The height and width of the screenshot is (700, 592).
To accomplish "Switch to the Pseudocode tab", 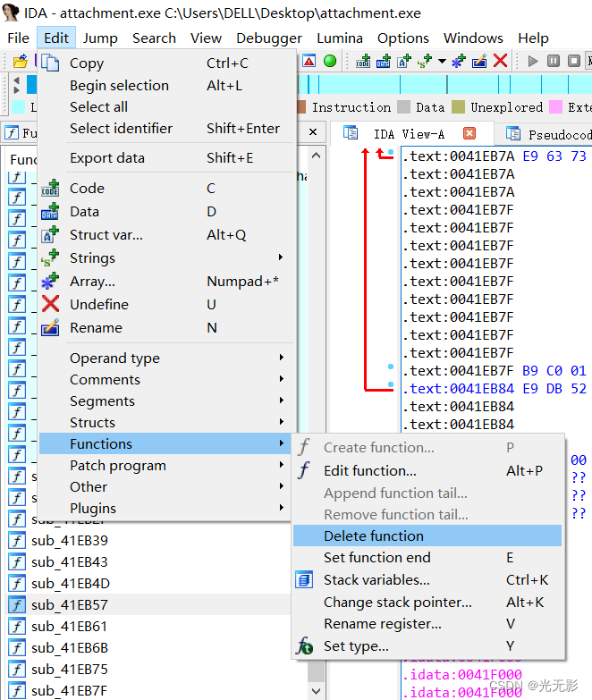I will (x=545, y=133).
